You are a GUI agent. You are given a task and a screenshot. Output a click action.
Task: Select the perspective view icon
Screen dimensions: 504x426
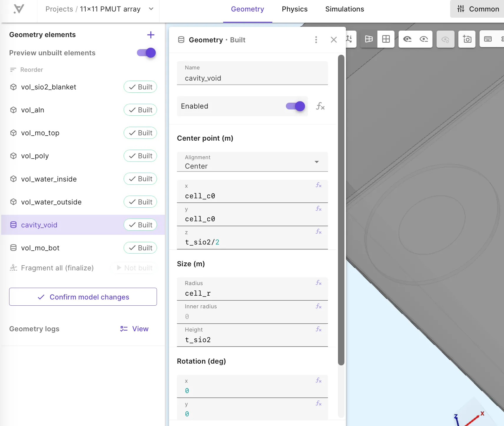pyautogui.click(x=369, y=39)
